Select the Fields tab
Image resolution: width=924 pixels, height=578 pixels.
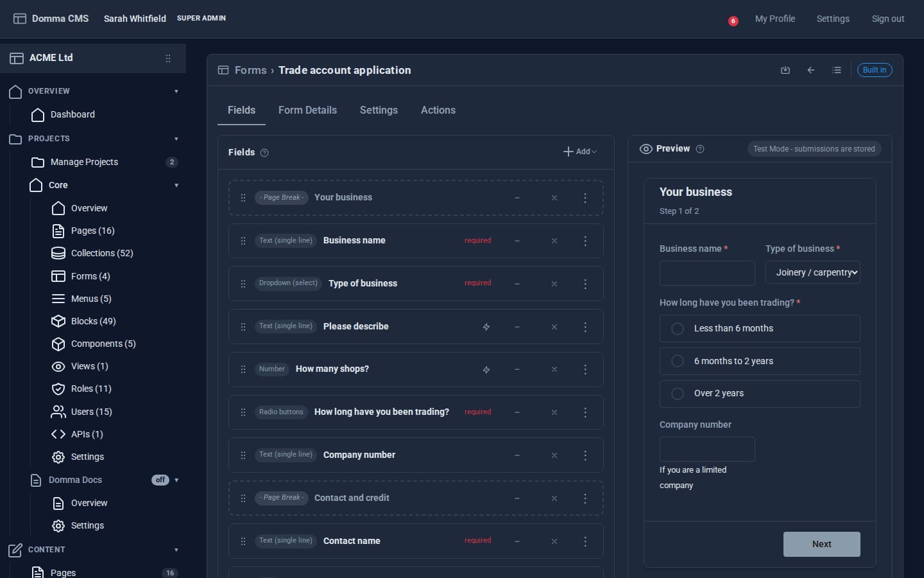241,110
